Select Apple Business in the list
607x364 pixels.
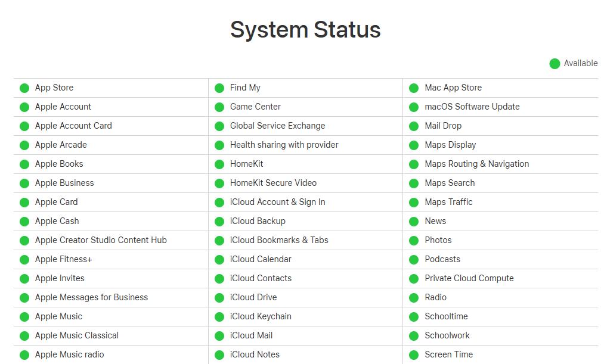point(64,183)
